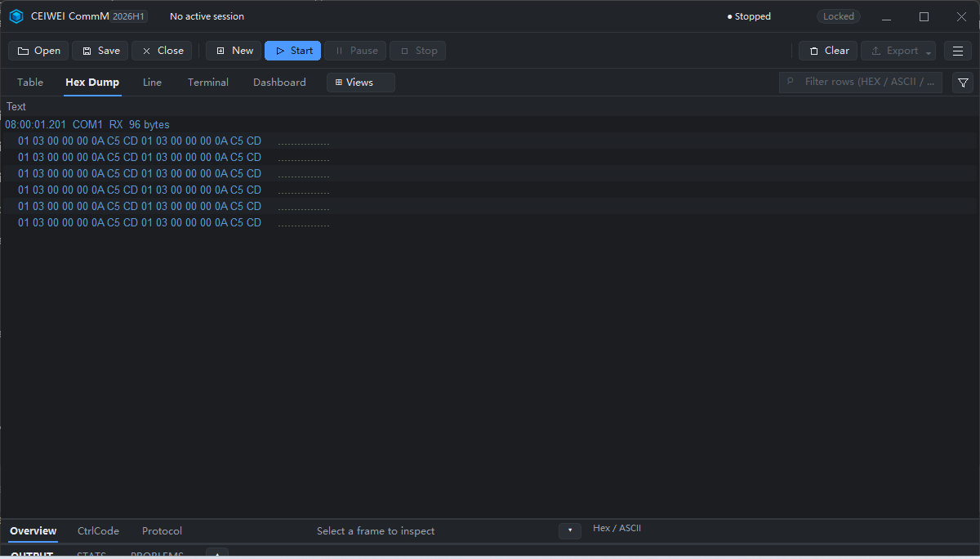
Task: Open a session file with Open button
Action: tap(38, 51)
